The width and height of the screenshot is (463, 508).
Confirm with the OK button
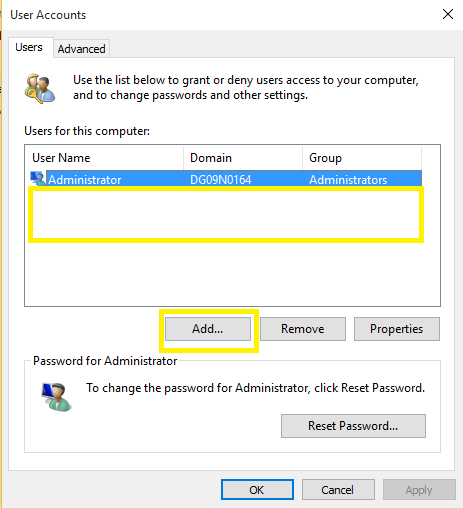coord(257,490)
